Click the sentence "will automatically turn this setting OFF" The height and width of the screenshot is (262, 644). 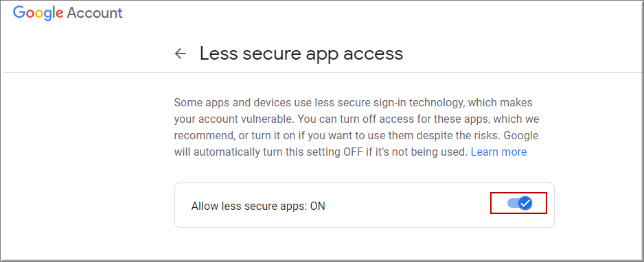[321, 152]
